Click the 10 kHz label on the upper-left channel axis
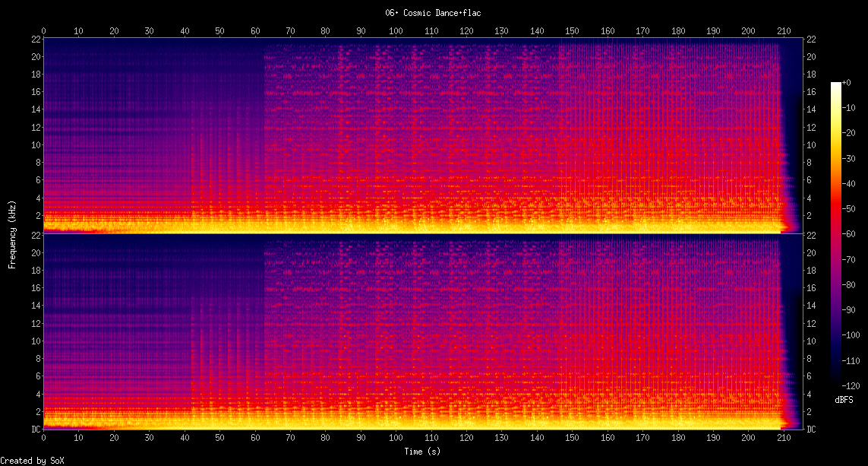 point(35,144)
